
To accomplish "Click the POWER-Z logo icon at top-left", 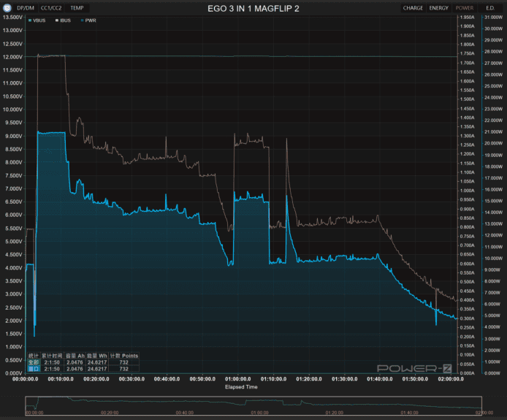I will click(7, 8).
